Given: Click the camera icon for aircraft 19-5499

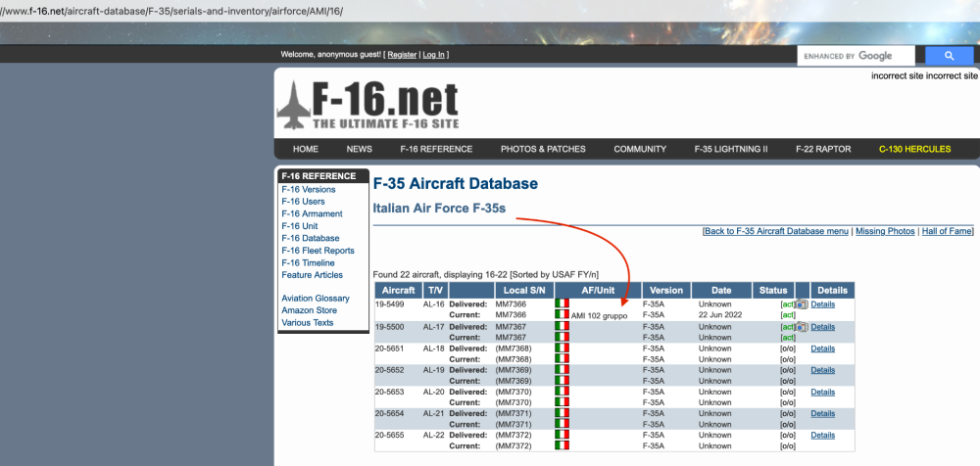Looking at the screenshot, I should point(801,304).
